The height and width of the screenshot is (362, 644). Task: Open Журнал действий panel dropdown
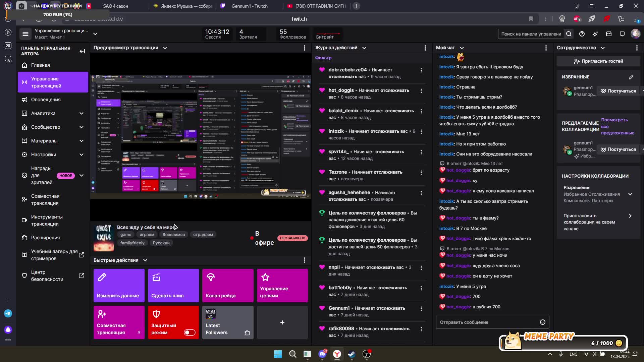click(364, 48)
